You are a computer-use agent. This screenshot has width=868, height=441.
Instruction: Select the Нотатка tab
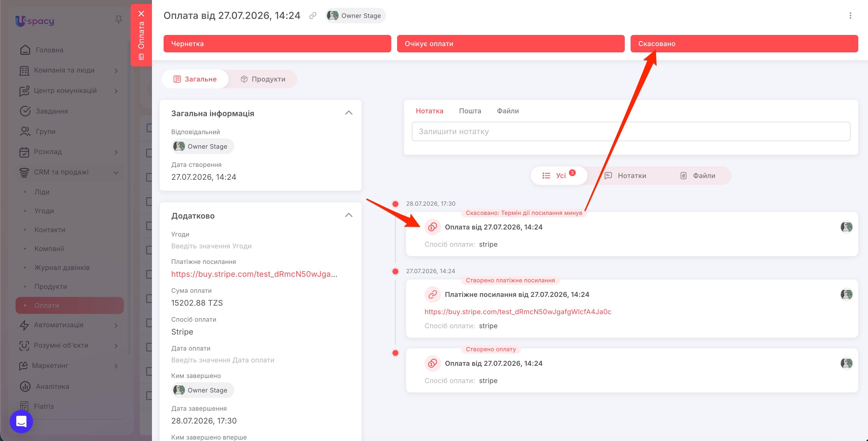point(429,111)
